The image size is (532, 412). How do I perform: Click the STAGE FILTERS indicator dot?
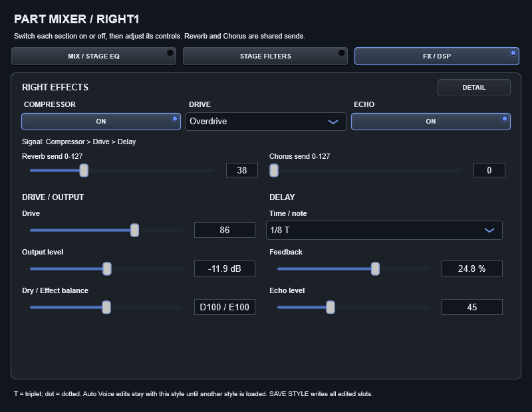(x=342, y=52)
